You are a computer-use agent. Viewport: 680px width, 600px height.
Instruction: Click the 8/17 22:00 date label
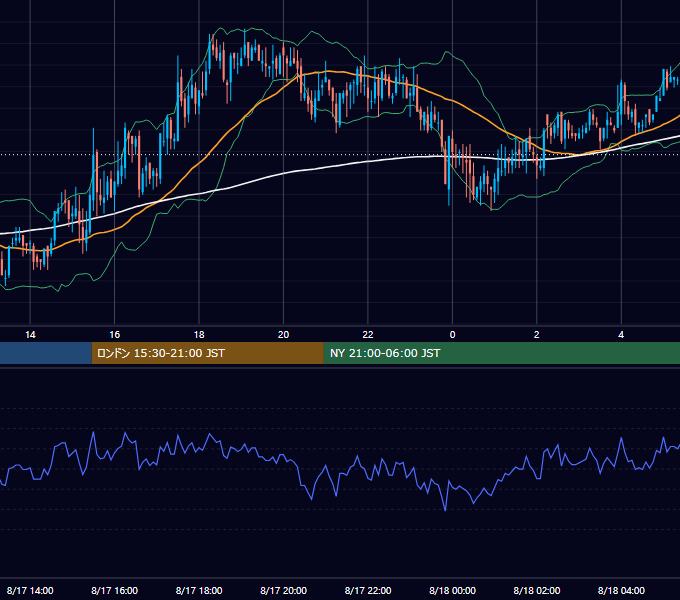tap(368, 590)
